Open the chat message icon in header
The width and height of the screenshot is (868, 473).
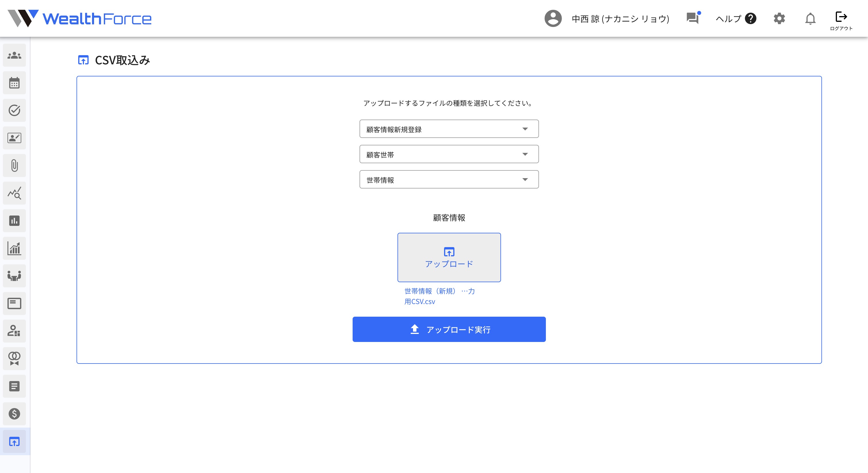tap(693, 18)
